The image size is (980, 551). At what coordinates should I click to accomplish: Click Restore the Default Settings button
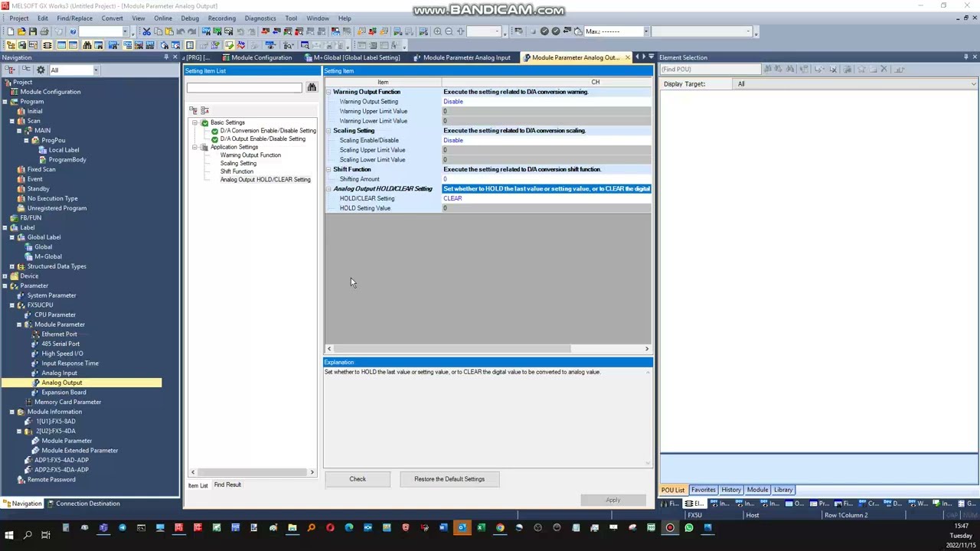(449, 479)
